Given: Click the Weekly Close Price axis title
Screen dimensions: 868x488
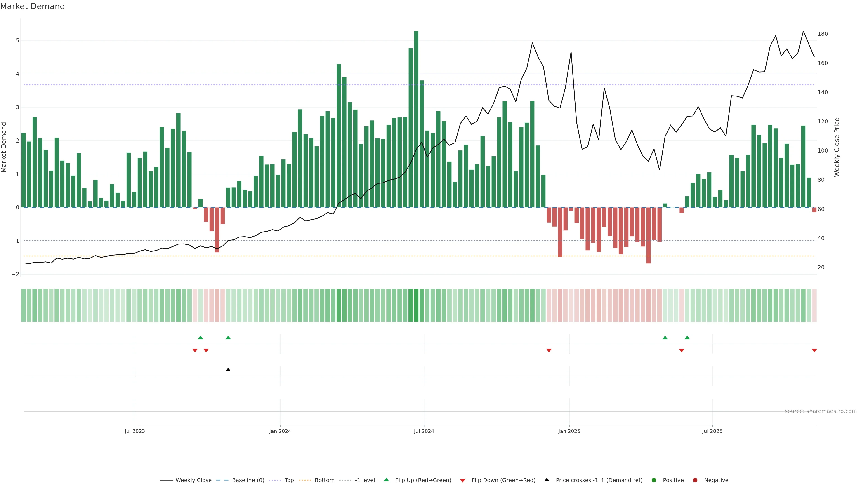Looking at the screenshot, I should click(x=837, y=147).
